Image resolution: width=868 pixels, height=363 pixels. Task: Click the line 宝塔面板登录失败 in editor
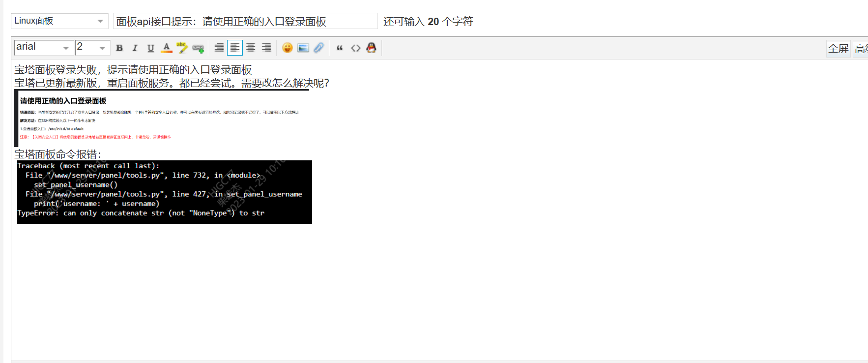(x=133, y=70)
